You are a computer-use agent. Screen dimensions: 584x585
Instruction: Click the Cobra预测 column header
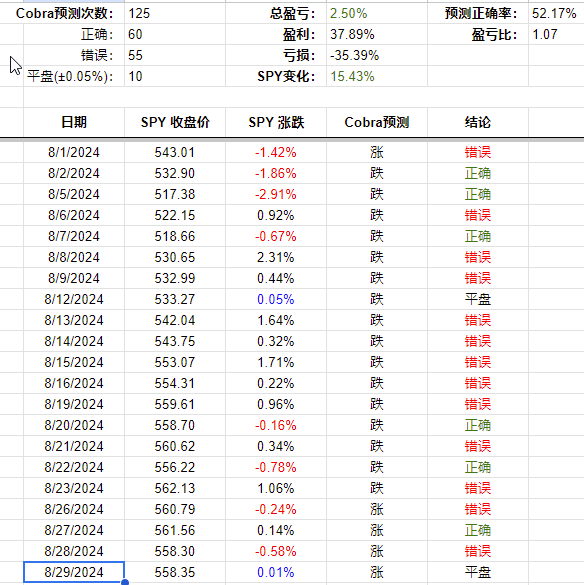coord(377,122)
